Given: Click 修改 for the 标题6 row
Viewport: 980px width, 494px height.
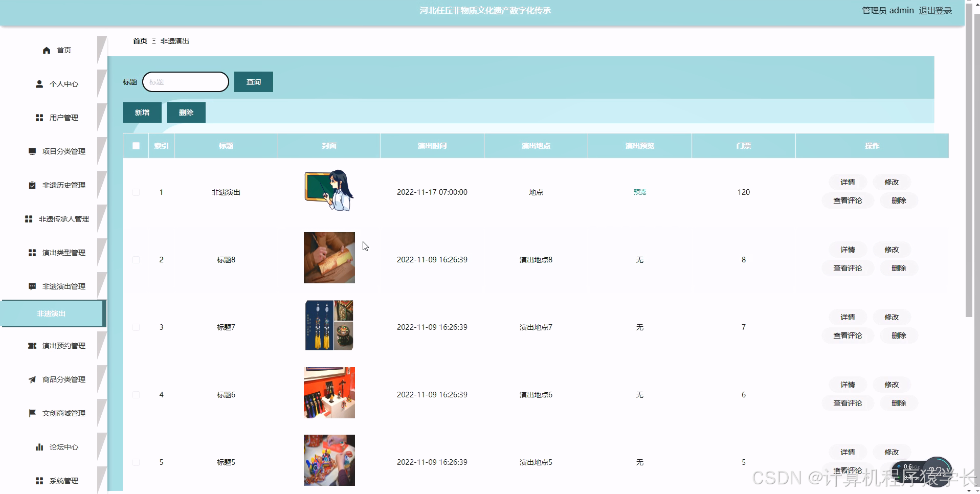Looking at the screenshot, I should tap(892, 385).
